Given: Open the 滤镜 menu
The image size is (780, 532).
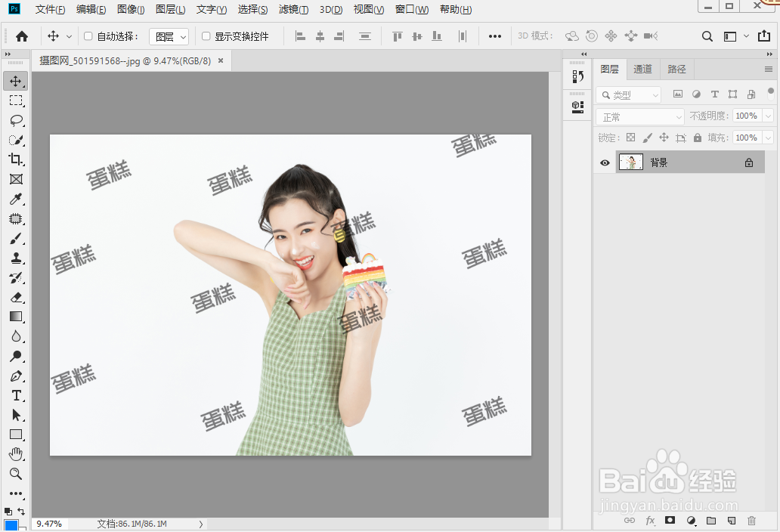Looking at the screenshot, I should click(x=293, y=10).
